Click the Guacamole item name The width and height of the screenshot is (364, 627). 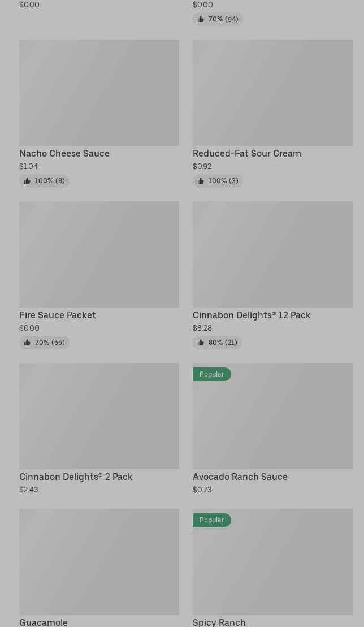(x=44, y=622)
